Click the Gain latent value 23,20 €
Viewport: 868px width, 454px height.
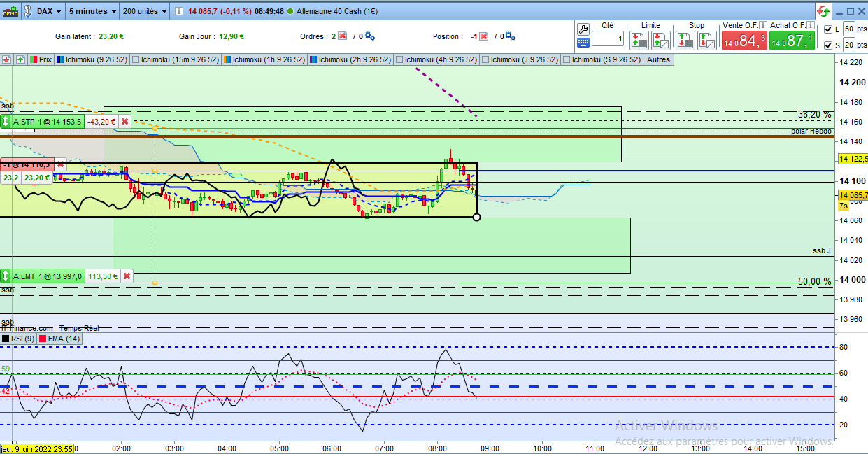[111, 36]
